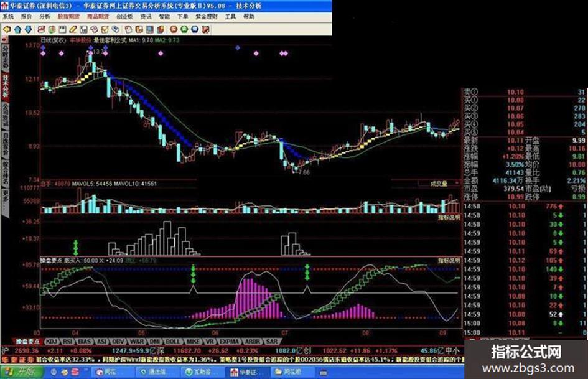Click the red book toolbar icon

161,29
